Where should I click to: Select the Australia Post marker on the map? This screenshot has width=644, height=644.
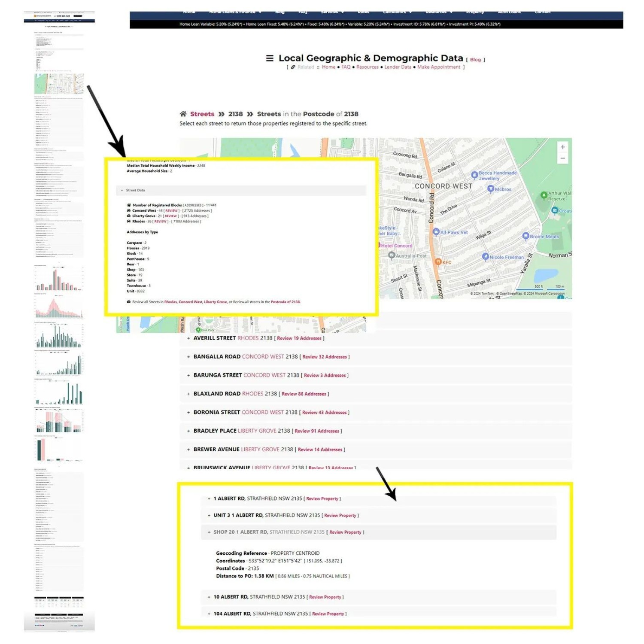392,255
